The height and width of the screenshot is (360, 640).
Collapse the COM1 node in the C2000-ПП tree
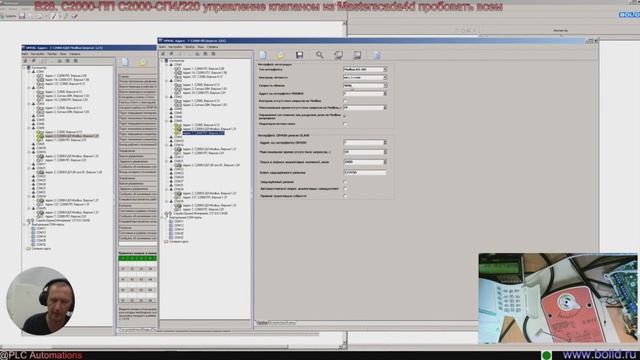coord(166,64)
